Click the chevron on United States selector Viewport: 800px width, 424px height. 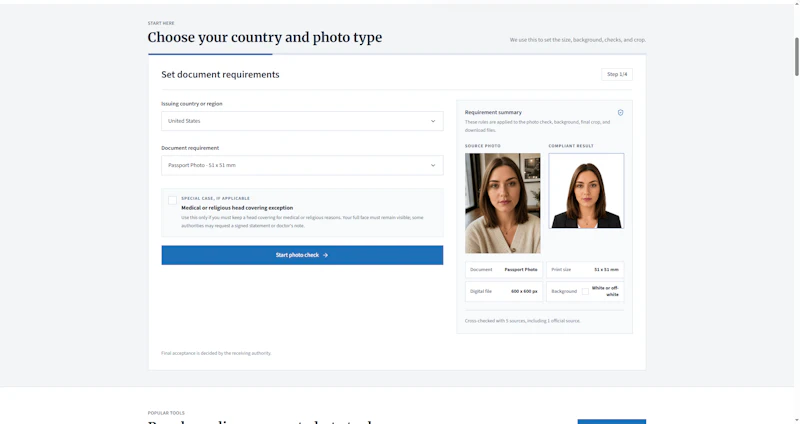pos(433,121)
